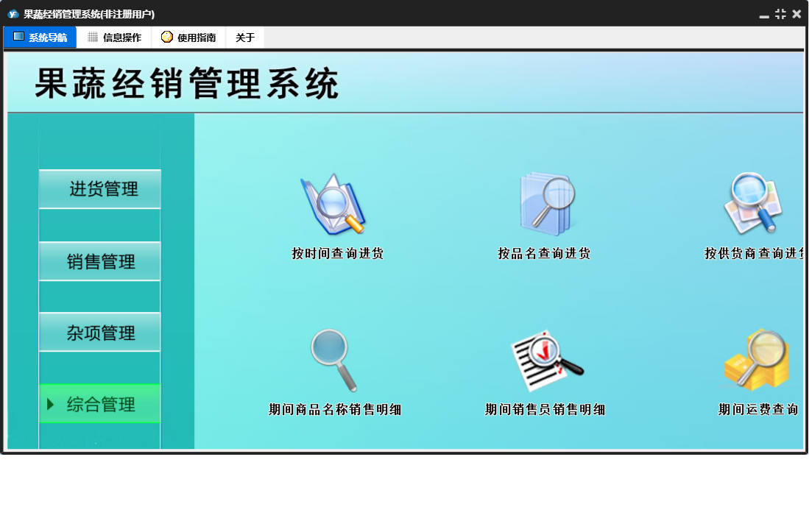Screen dimensions: 809x532
Task: Open 按供货商查询进货 icon
Action: click(754, 204)
